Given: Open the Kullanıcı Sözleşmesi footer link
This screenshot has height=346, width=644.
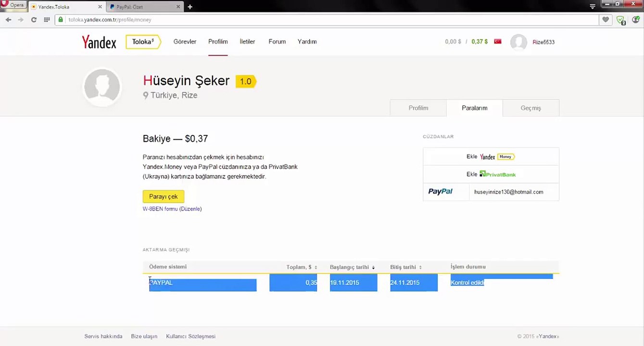Looking at the screenshot, I should [191, 336].
